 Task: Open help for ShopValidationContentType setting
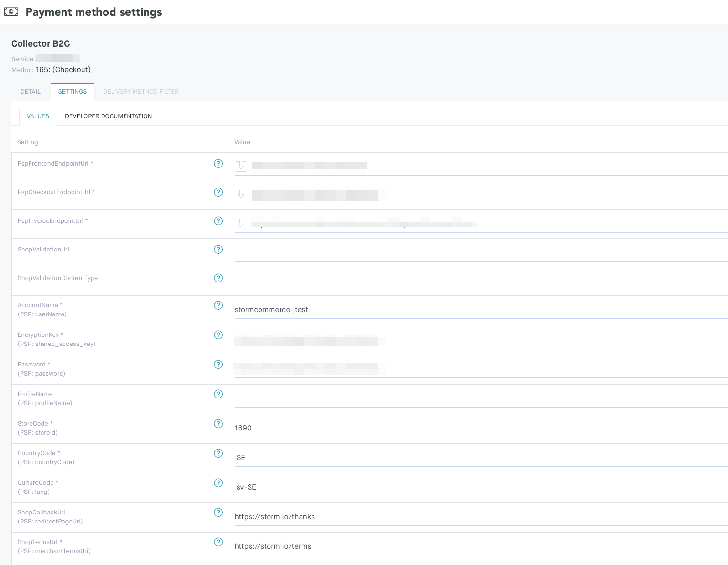218,278
